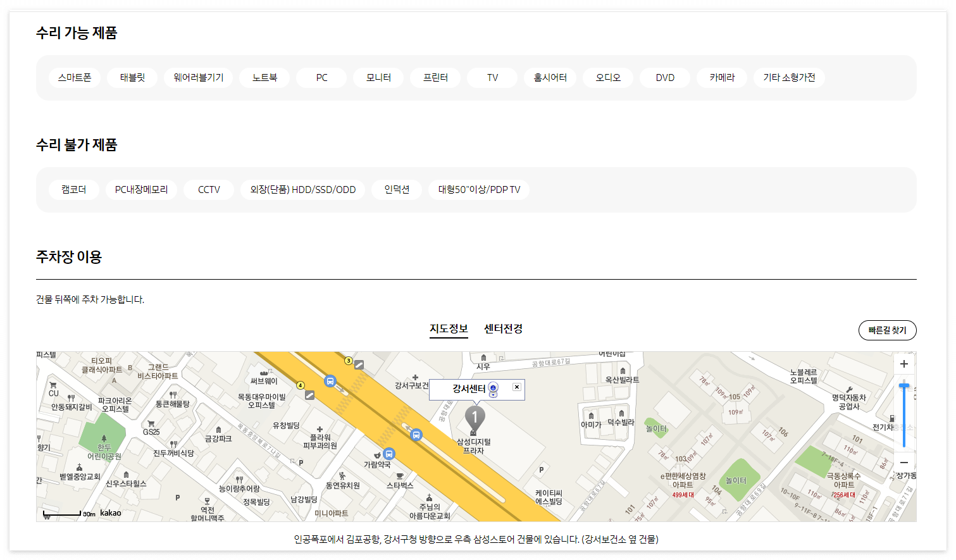Viewport: 956px width, 560px height.
Task: Click the numbered marker 4 on the map
Action: pos(299,384)
